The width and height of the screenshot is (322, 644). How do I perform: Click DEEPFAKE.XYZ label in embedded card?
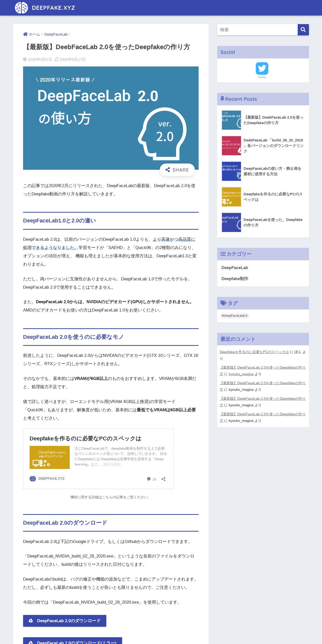click(x=51, y=478)
